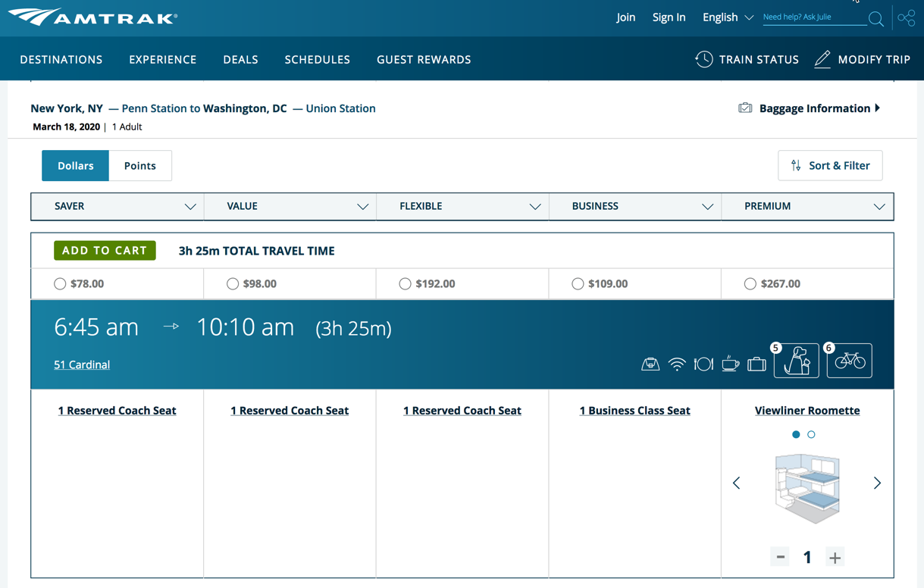The width and height of the screenshot is (924, 588).
Task: Switch to the Points tab
Action: (x=139, y=165)
